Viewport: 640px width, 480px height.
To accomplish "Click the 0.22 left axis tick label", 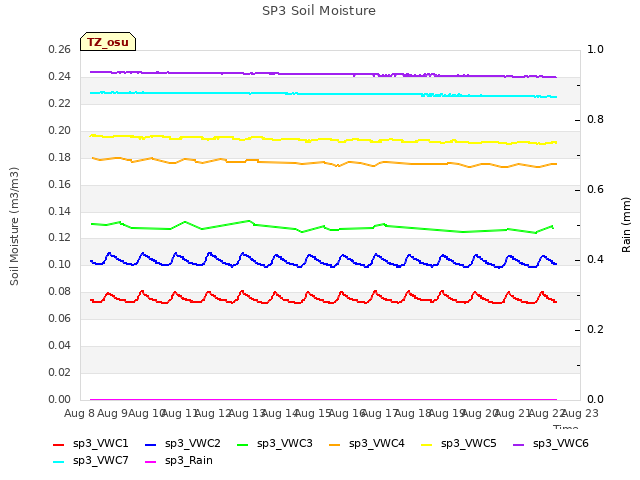I will (59, 103).
